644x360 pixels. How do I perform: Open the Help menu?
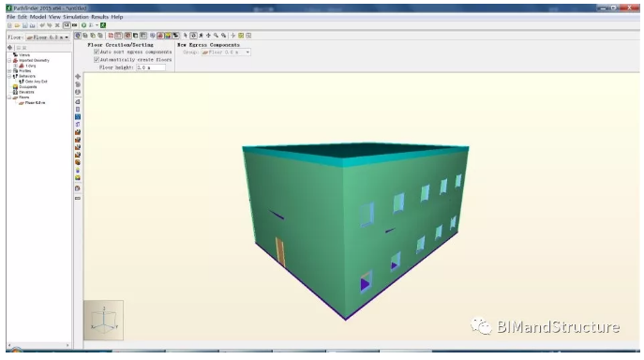pos(117,17)
